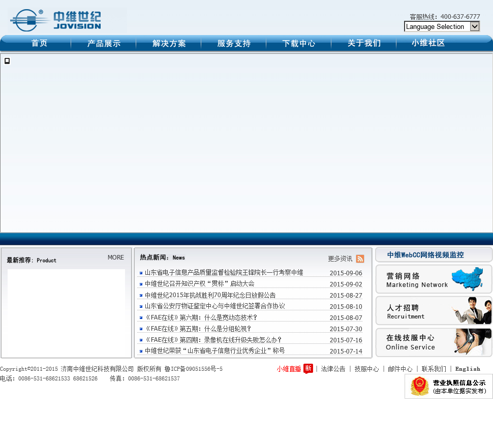Viewport: 493px width, 448px height.
Task: Click the 营业执照信息公示 badge
Action: pos(449,387)
